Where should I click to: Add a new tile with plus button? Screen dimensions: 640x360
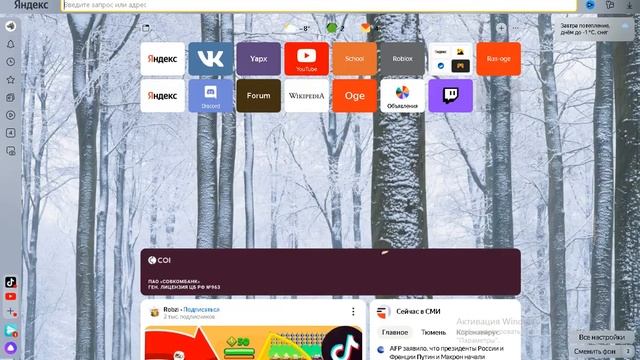coord(501,28)
